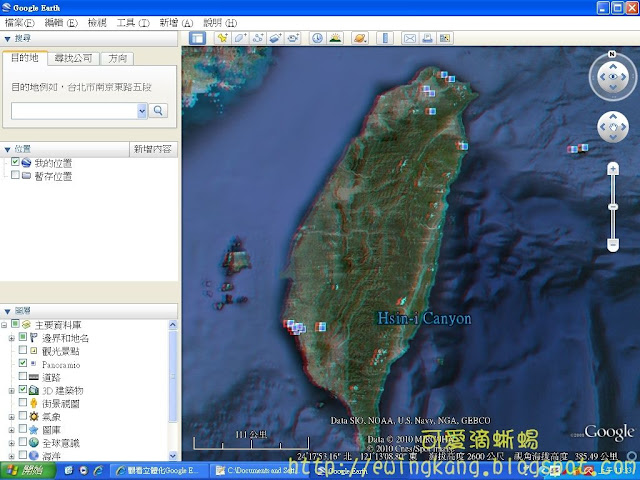The image size is (640, 480).
Task: Open the 工具(T) menu
Action: (133, 23)
